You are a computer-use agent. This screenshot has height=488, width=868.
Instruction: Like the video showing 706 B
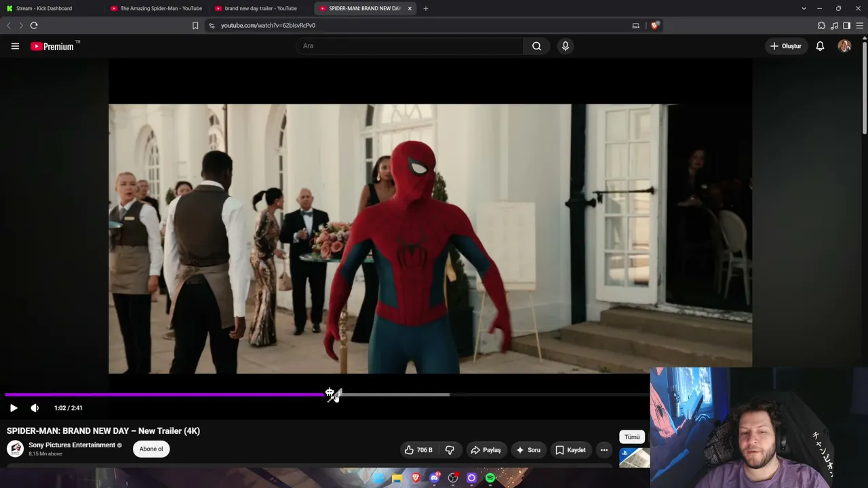[418, 450]
